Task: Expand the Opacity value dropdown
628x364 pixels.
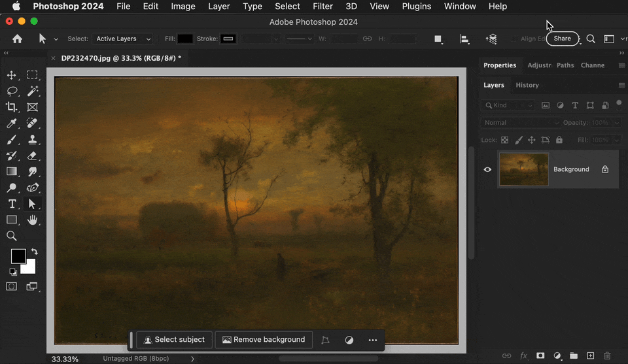Action: tap(617, 123)
